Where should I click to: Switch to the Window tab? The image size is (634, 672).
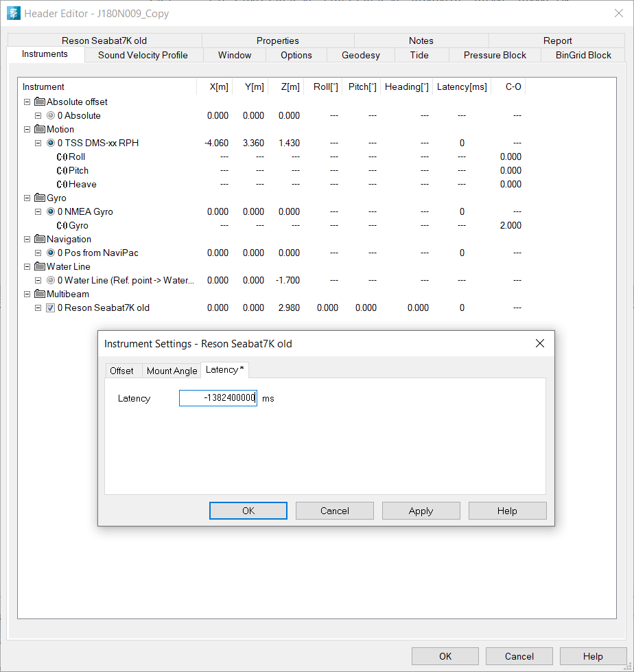coord(235,56)
